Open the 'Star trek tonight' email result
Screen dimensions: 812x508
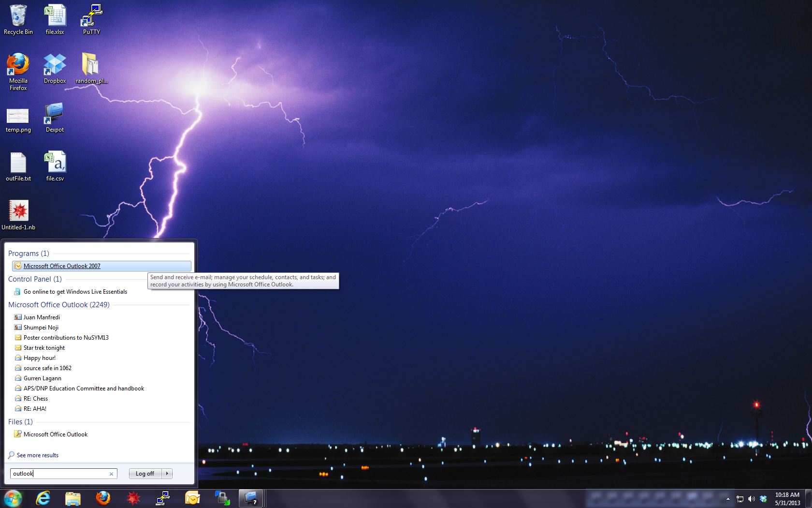click(44, 348)
